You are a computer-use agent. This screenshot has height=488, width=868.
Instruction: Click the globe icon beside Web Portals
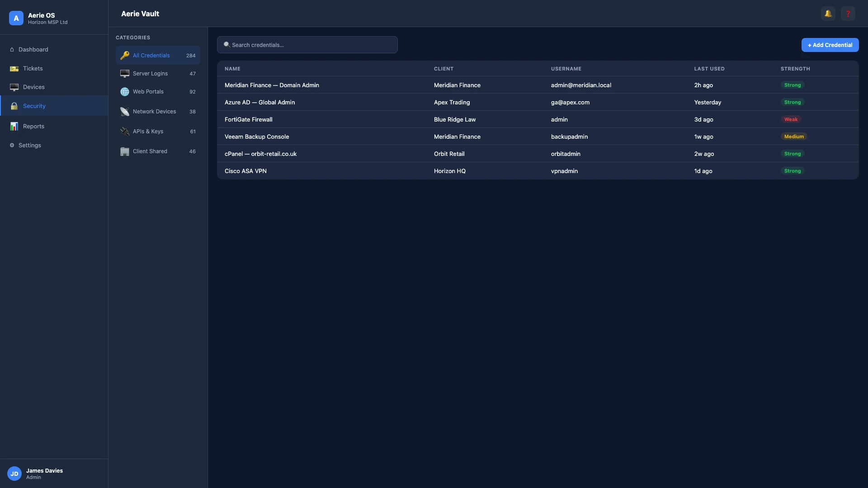[x=125, y=92]
